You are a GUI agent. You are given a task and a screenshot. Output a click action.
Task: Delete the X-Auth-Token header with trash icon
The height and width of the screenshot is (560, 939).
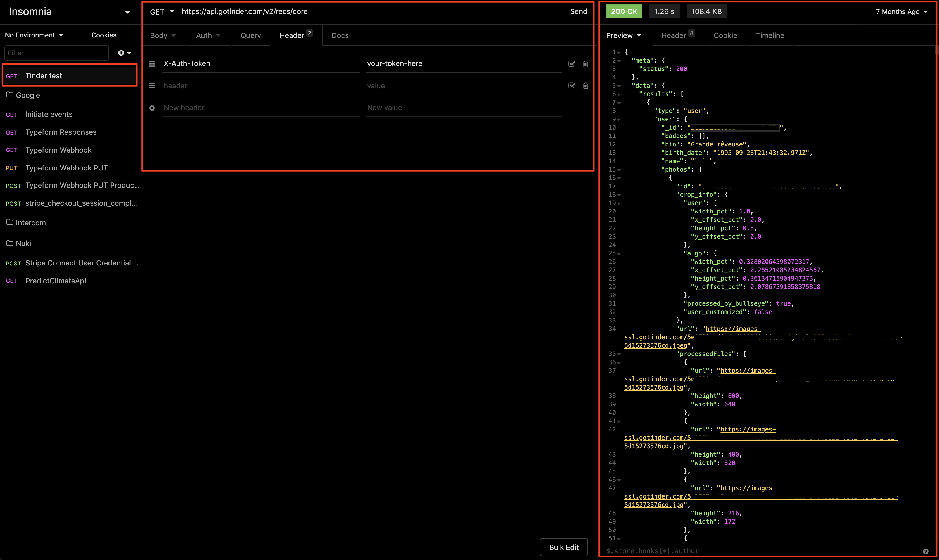pyautogui.click(x=585, y=64)
